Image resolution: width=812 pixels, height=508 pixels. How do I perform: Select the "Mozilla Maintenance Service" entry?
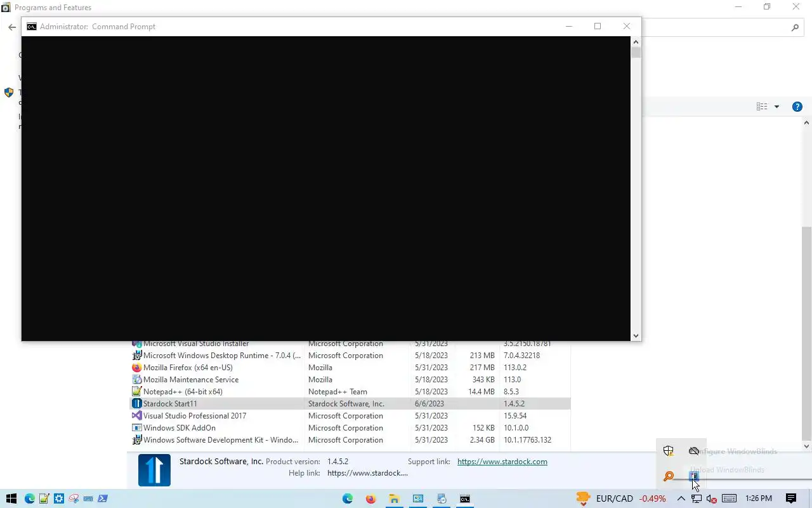tap(191, 380)
